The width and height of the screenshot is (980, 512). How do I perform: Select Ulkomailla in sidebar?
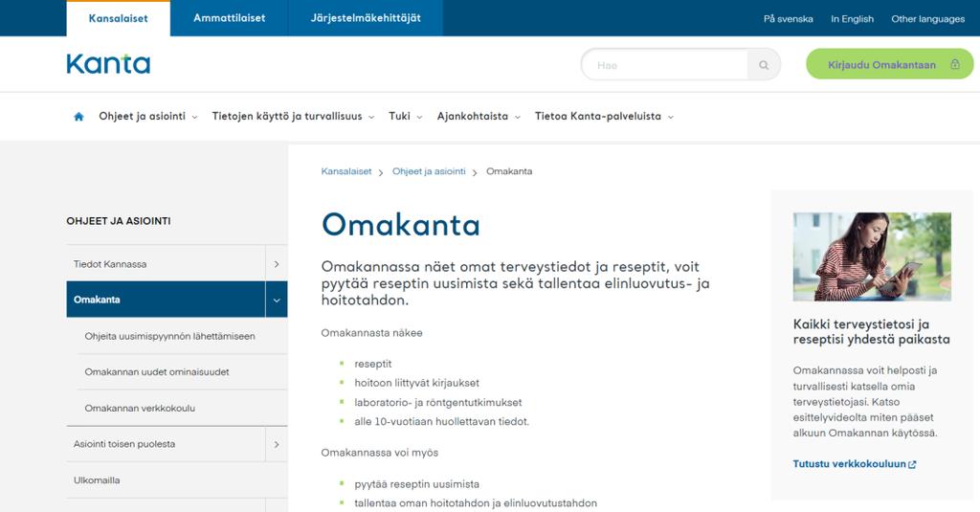click(x=97, y=480)
